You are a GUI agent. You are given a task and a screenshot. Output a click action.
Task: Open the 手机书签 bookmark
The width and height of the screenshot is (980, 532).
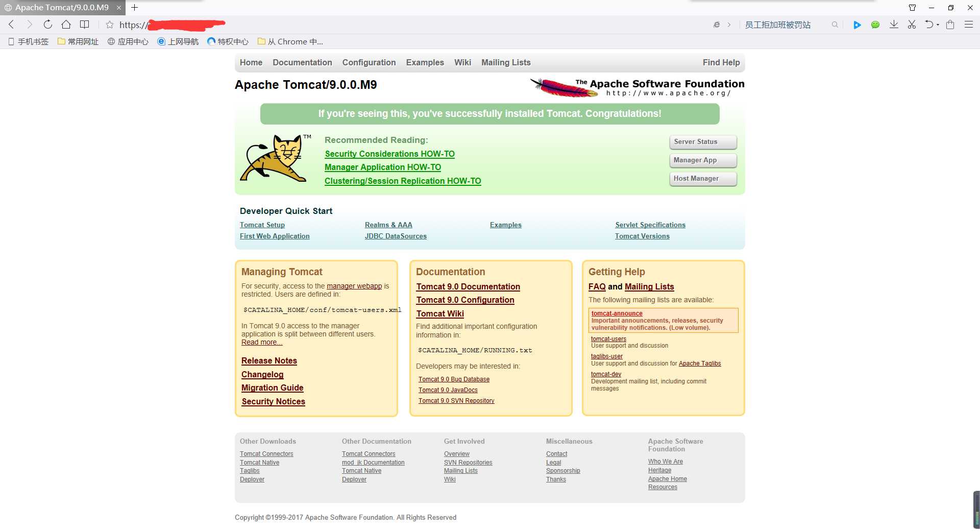coord(29,42)
